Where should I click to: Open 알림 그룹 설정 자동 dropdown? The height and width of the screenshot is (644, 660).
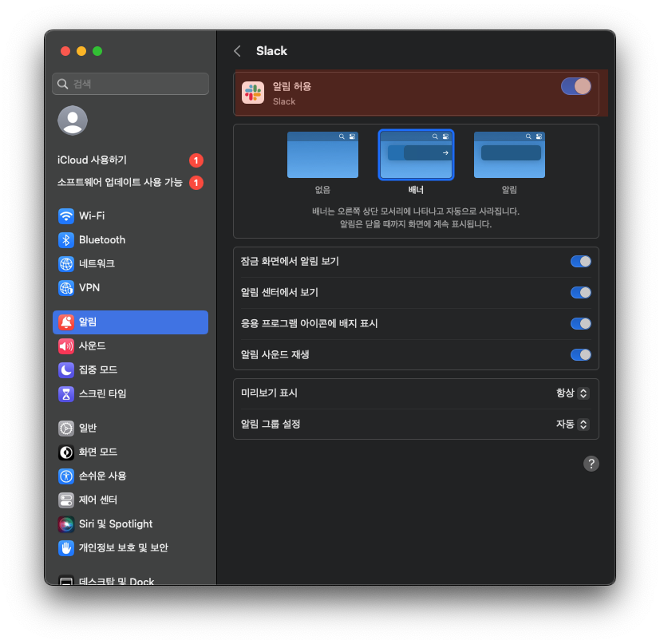click(572, 425)
